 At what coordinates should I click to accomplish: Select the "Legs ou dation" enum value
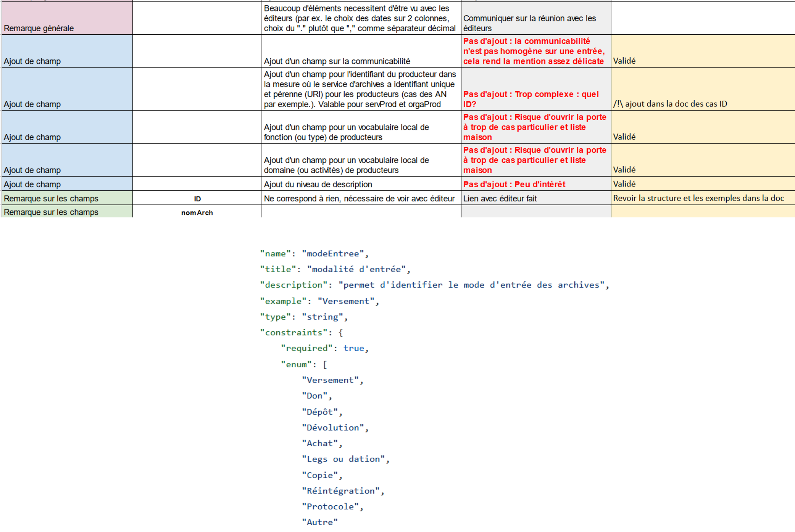345,459
